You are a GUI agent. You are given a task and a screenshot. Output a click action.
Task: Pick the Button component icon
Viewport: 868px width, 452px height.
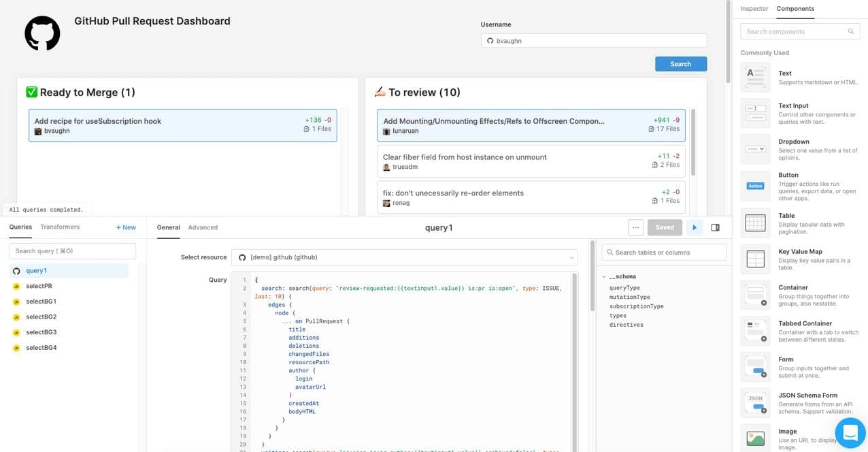pyautogui.click(x=755, y=186)
